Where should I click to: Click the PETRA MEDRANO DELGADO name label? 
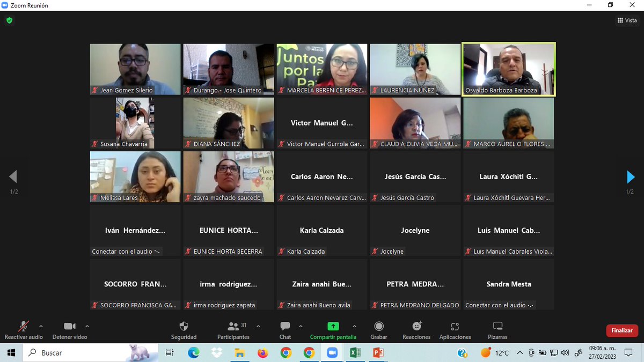pyautogui.click(x=415, y=305)
